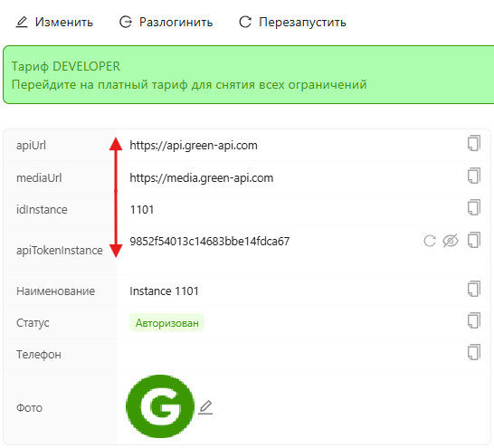Copy the Статус value
This screenshot has width=494, height=448.
(474, 320)
